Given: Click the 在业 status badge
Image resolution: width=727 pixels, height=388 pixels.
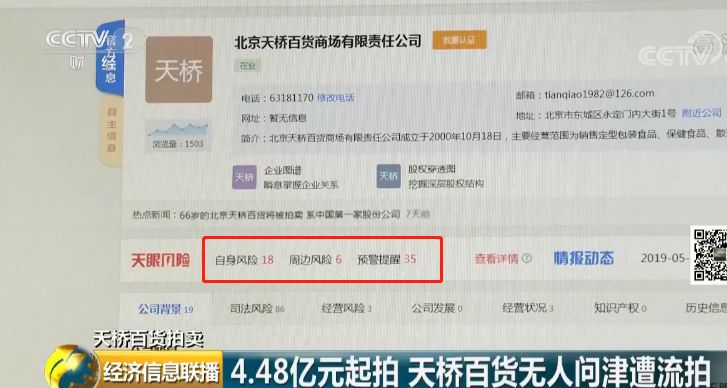Looking at the screenshot, I should (x=248, y=66).
